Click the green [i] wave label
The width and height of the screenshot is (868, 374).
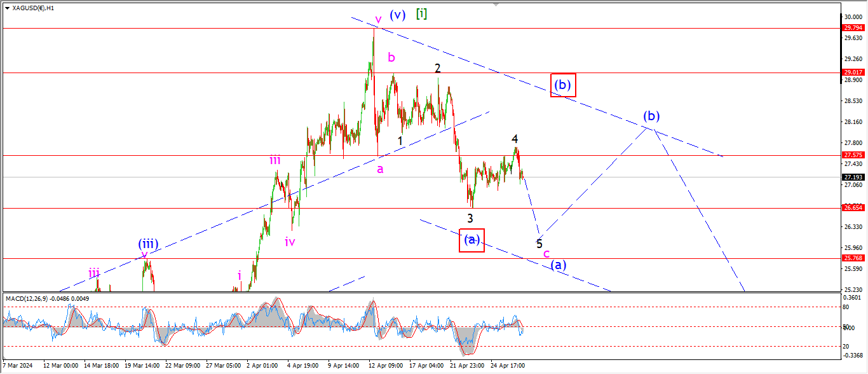click(421, 13)
